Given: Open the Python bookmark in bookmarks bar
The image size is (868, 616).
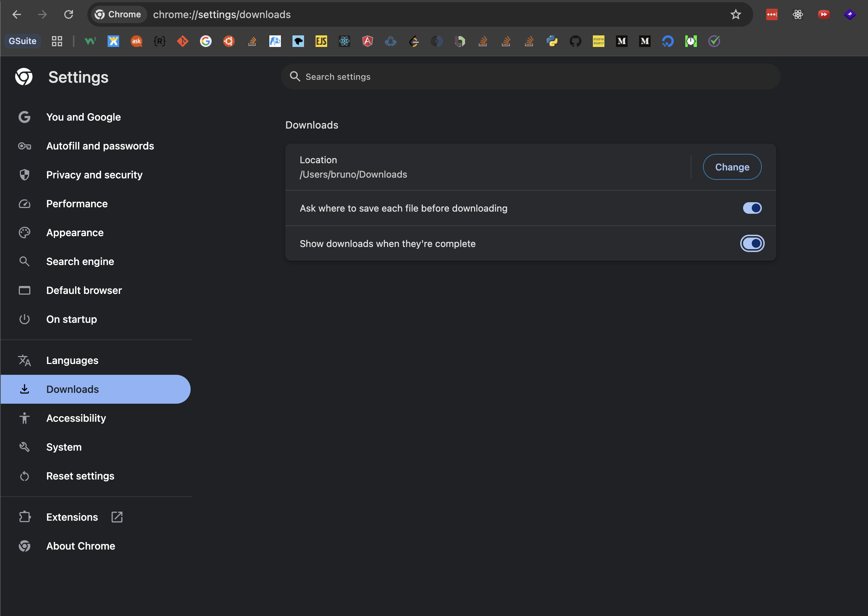Looking at the screenshot, I should (552, 41).
